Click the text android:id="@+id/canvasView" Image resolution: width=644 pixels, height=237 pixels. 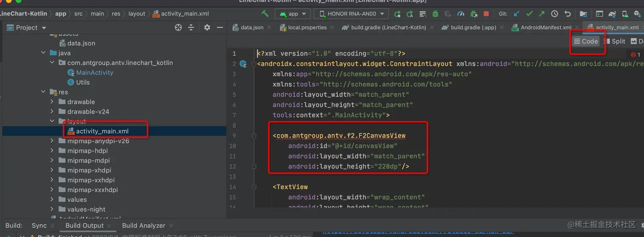pos(342,146)
